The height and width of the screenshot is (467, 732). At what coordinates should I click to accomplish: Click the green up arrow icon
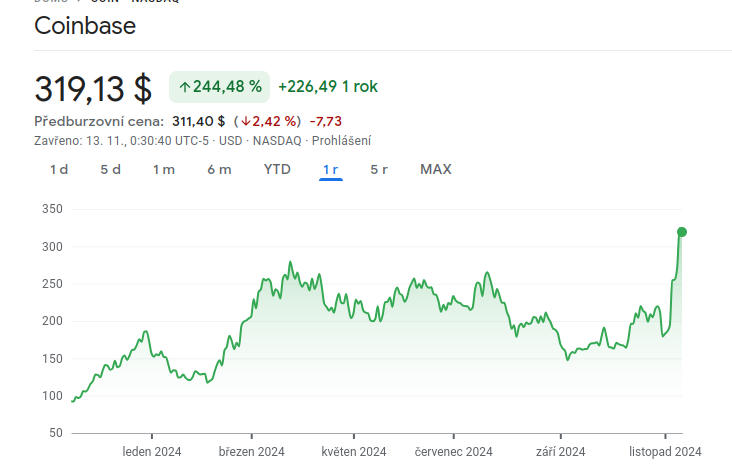click(x=184, y=87)
